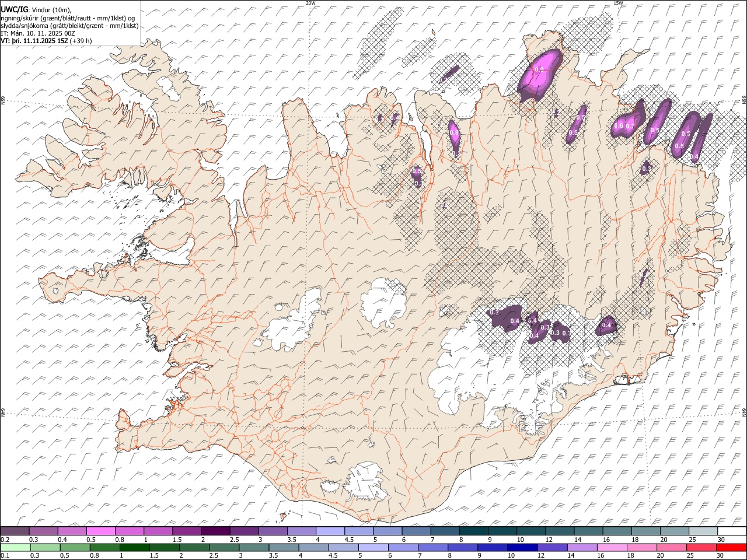The height and width of the screenshot is (560, 747).
Task: Click the 'VT: þri. 11.11.2025 15Z (+39 h)' line
Action: 46,41
